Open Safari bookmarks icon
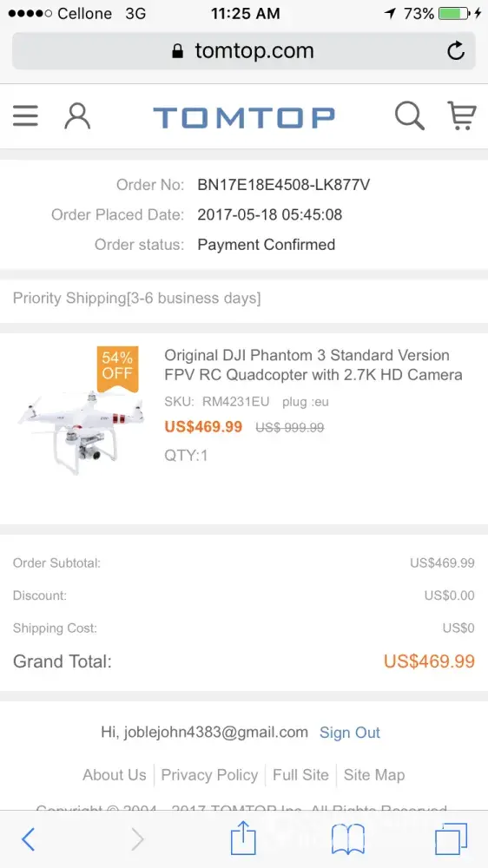 click(x=347, y=839)
